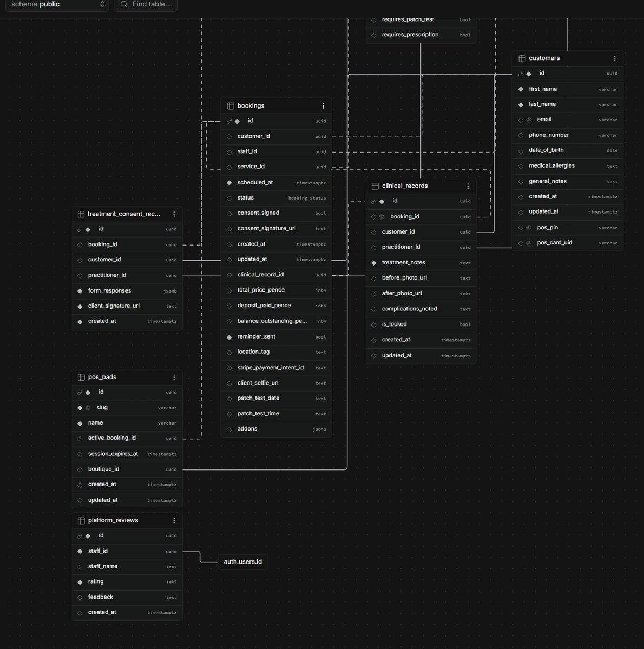Click the active_booking_id column in pos_pads
The height and width of the screenshot is (649, 644).
tap(127, 438)
